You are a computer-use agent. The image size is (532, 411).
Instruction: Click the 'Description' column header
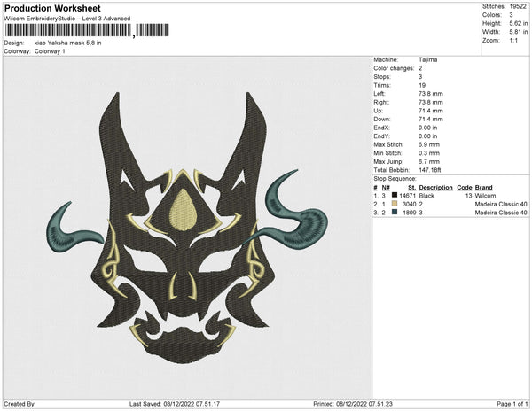coord(435,188)
